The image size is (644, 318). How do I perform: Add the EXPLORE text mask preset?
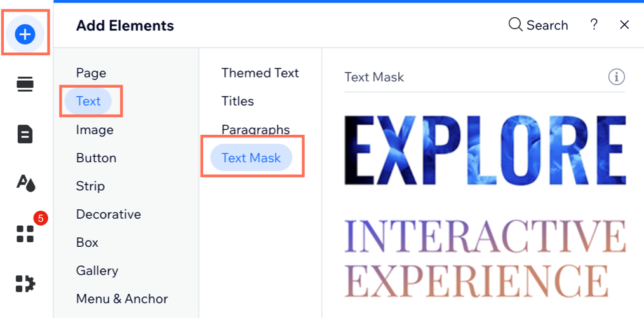point(485,150)
